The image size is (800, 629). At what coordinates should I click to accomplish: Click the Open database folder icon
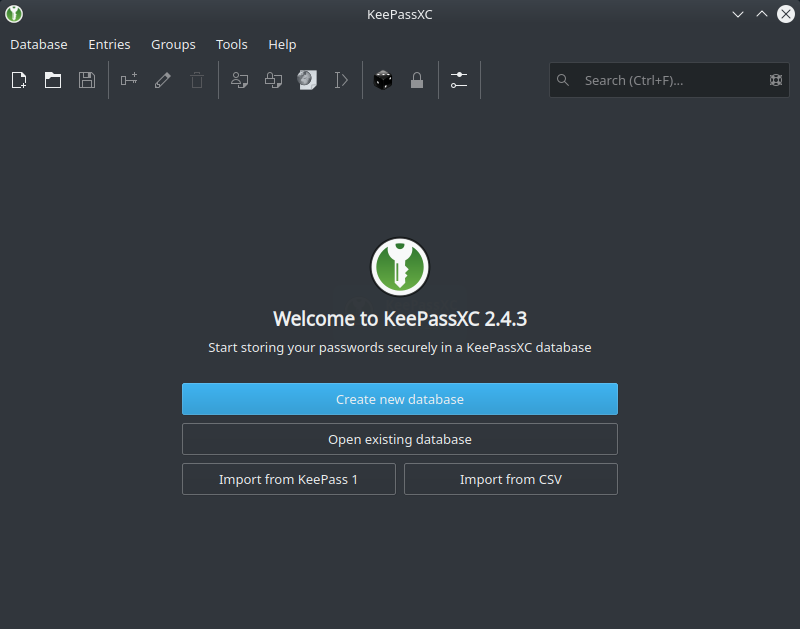(53, 80)
